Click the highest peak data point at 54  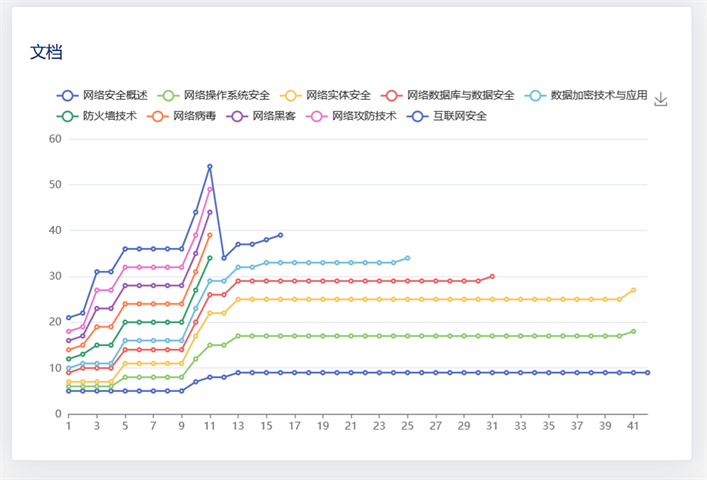click(x=210, y=166)
